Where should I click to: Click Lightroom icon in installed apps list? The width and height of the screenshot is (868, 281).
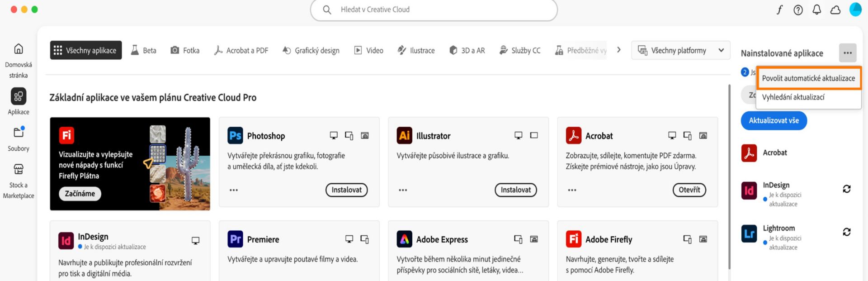[x=749, y=234]
